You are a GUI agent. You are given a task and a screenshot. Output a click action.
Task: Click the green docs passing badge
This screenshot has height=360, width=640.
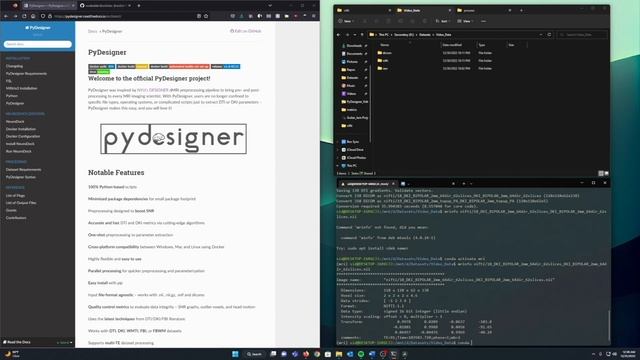pyautogui.click(x=99, y=71)
